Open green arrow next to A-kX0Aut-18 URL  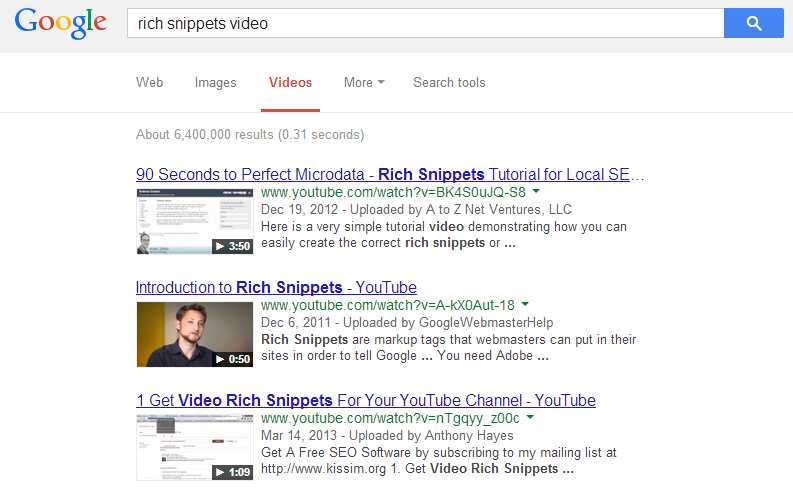coord(526,304)
